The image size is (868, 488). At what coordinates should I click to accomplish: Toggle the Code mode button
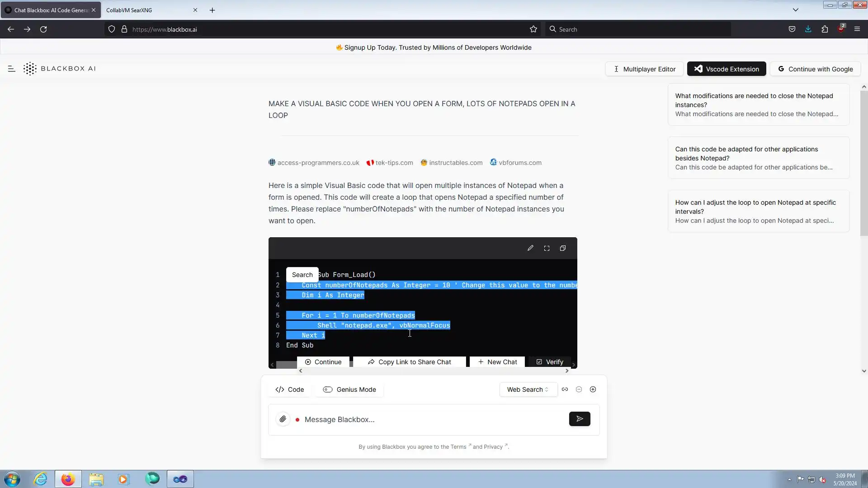pos(290,389)
